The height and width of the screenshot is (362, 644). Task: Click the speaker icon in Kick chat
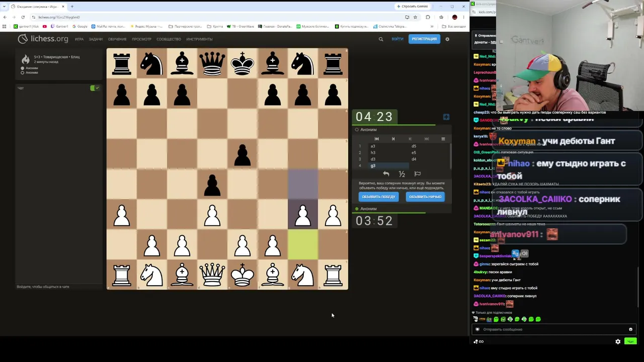click(524, 253)
